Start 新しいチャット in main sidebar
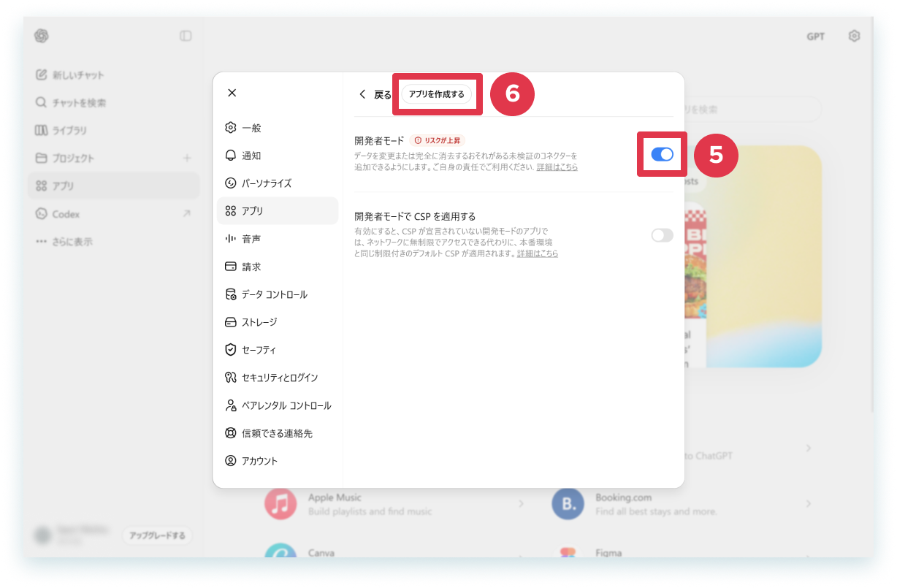897x588 pixels. 113,75
